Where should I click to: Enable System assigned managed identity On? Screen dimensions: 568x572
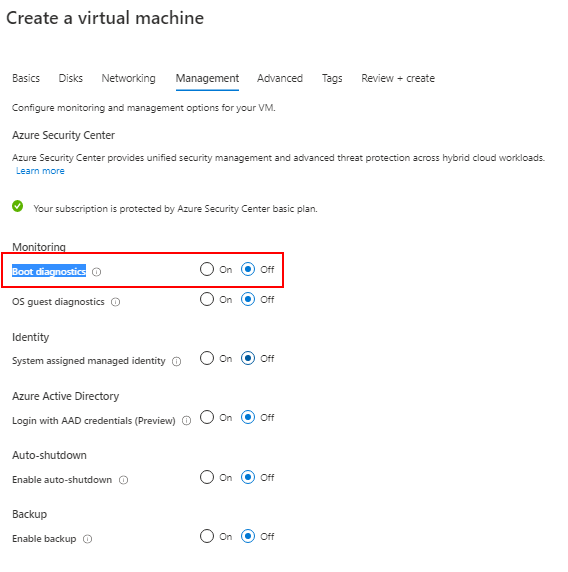pos(207,359)
